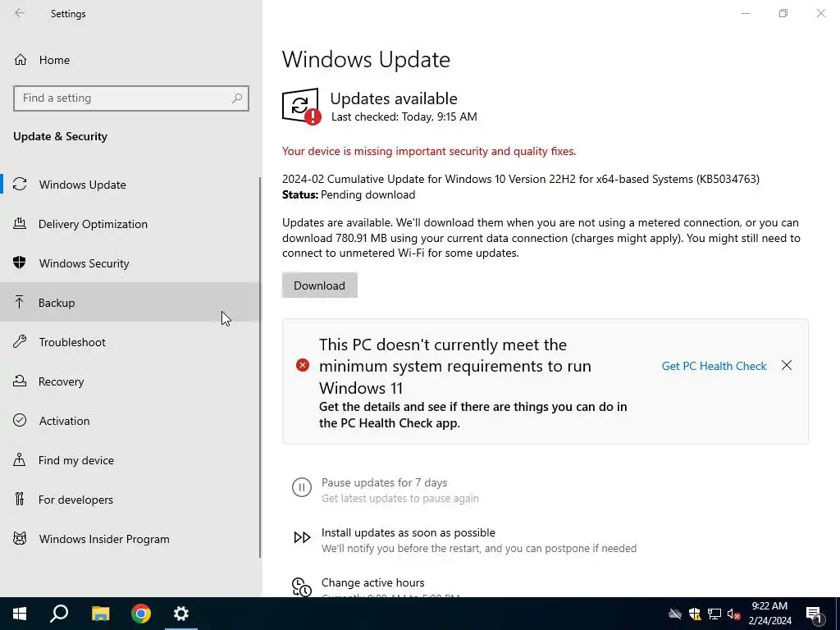Open Windows Security section
The height and width of the screenshot is (630, 840).
point(130,263)
